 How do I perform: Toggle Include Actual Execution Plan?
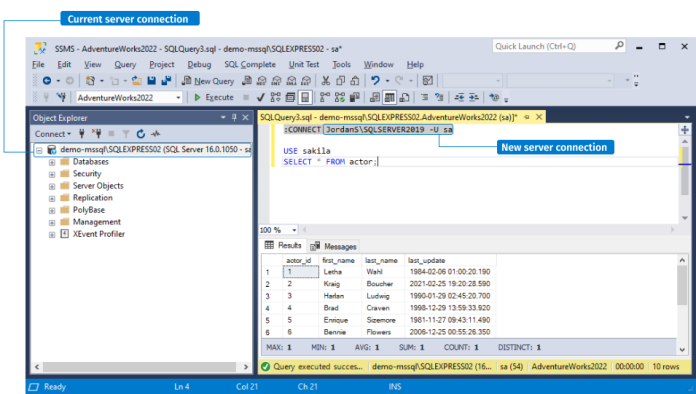[x=325, y=97]
